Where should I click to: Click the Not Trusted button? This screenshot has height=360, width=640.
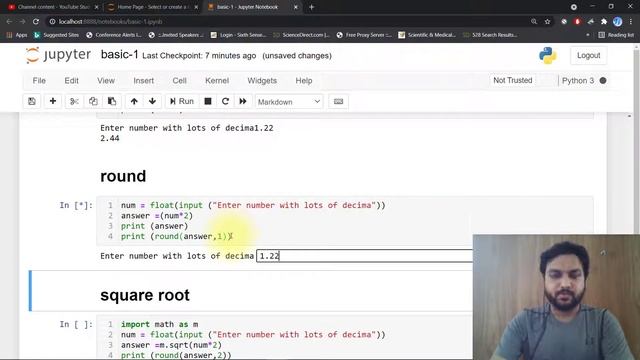click(513, 80)
